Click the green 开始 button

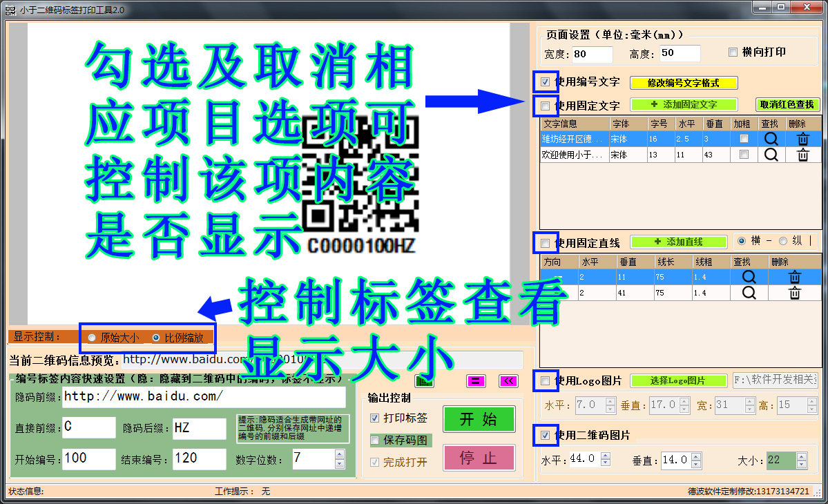click(x=479, y=419)
